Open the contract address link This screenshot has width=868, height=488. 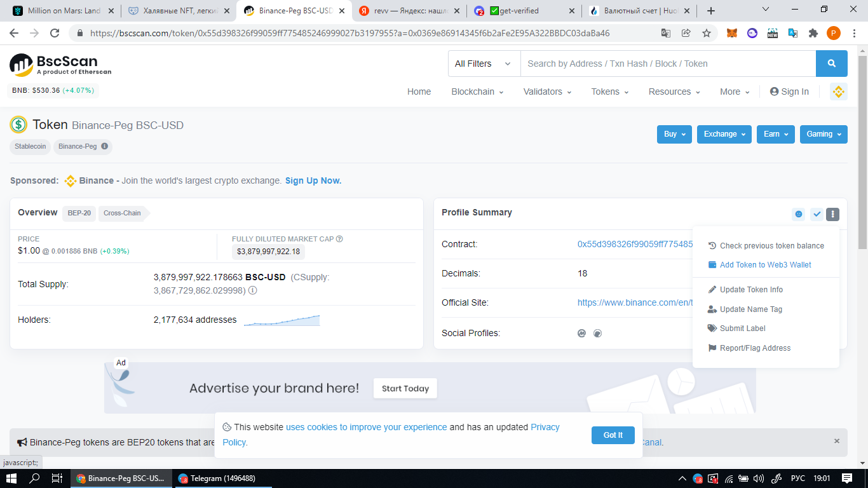pos(635,244)
